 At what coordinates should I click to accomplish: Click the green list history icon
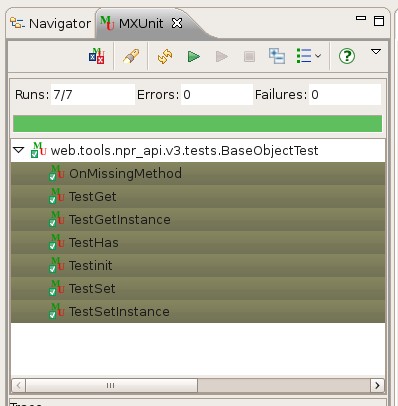point(304,56)
